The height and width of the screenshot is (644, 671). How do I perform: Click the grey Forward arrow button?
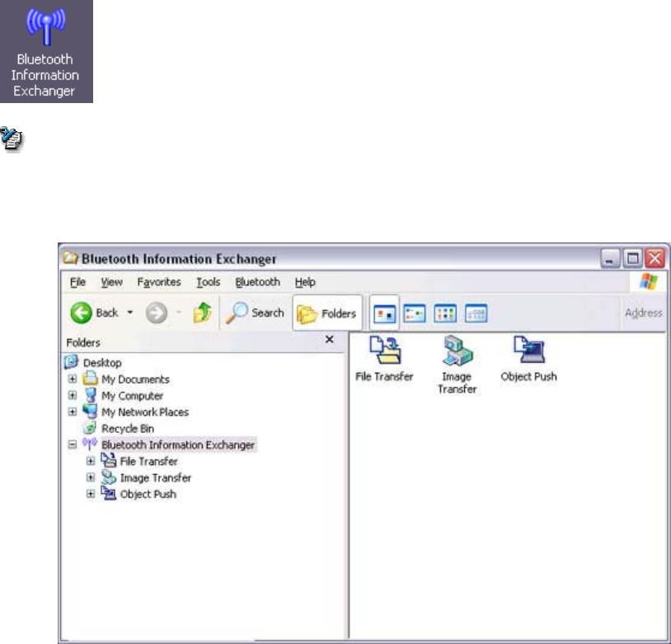(156, 313)
